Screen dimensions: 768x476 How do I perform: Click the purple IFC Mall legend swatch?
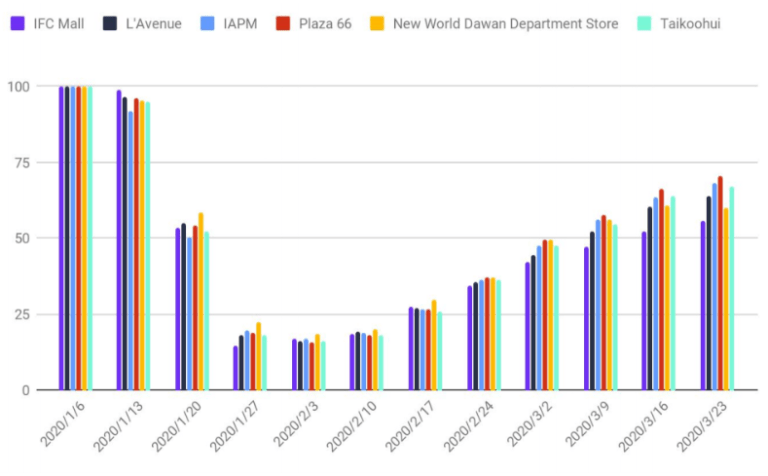point(17,23)
